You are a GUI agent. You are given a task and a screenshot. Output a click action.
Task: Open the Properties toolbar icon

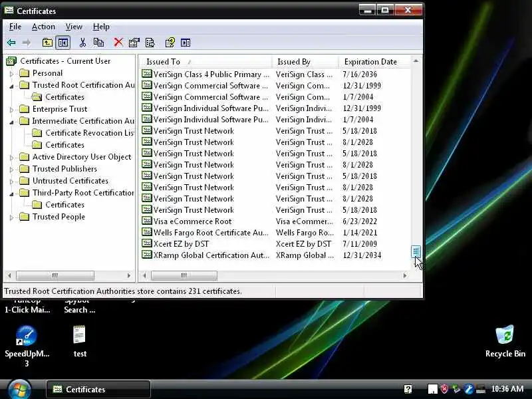pos(134,43)
